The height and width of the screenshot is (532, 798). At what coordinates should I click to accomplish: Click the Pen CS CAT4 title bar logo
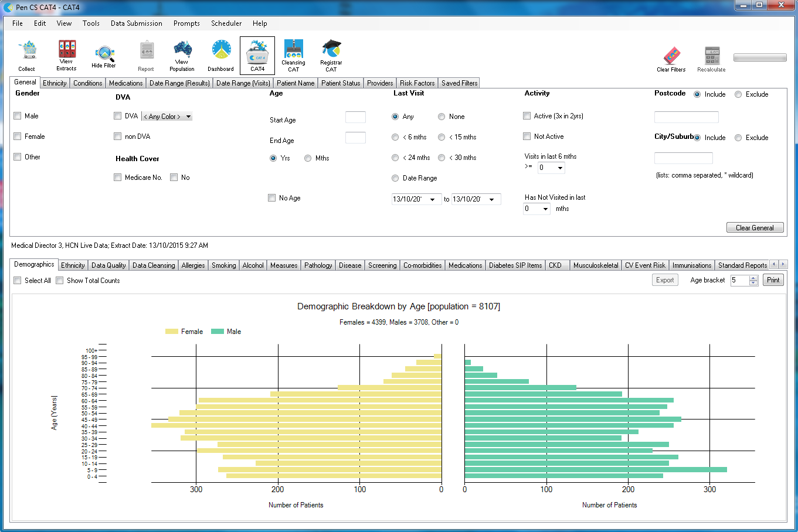click(8, 7)
